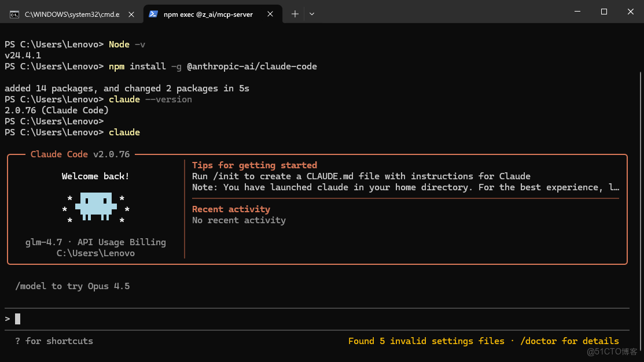644x362 pixels.
Task: Click the PowerShell icon on the second tab
Action: tap(153, 14)
